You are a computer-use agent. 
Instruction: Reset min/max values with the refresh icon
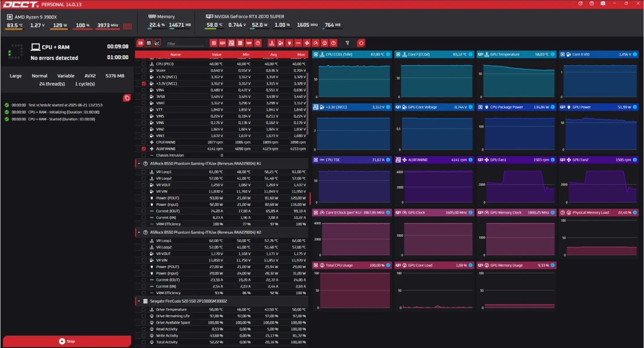(x=361, y=43)
